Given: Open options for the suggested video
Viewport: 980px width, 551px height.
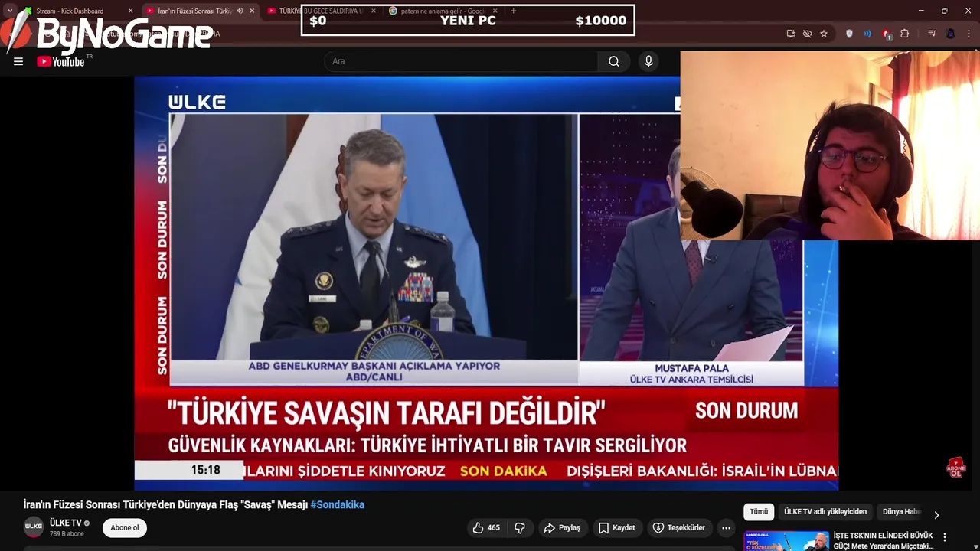Looking at the screenshot, I should 945,537.
